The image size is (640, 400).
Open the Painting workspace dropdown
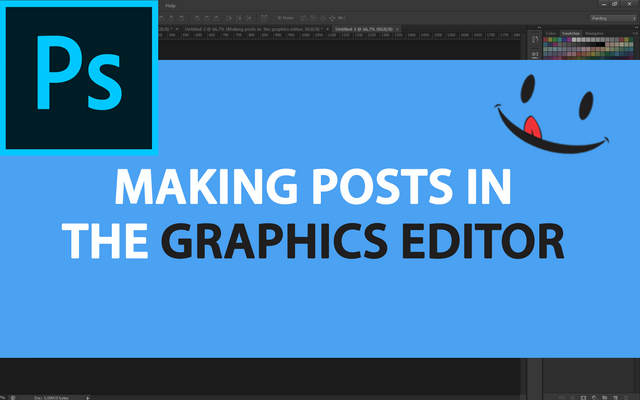[x=613, y=18]
